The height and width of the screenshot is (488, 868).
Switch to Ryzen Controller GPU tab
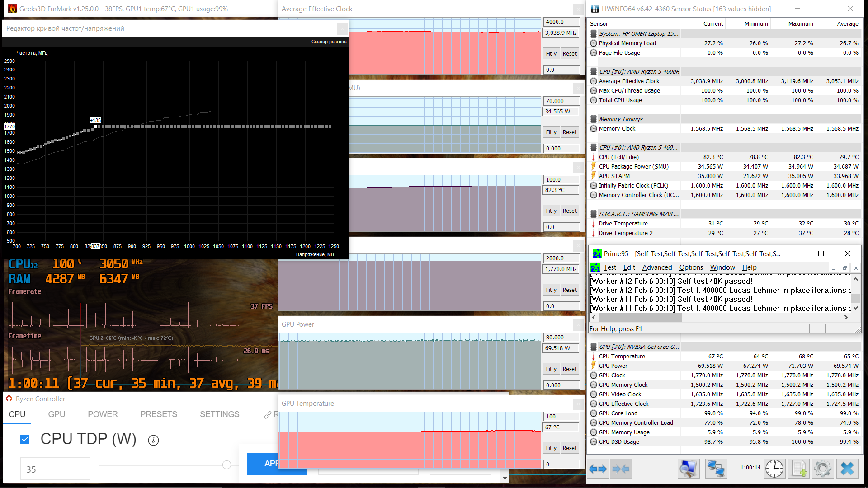pos(57,414)
